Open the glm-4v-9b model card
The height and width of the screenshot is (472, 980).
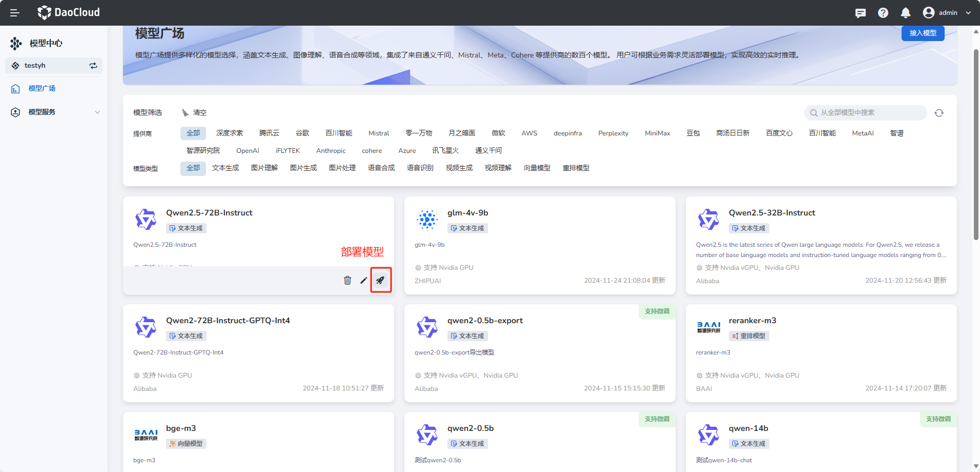tap(540, 245)
